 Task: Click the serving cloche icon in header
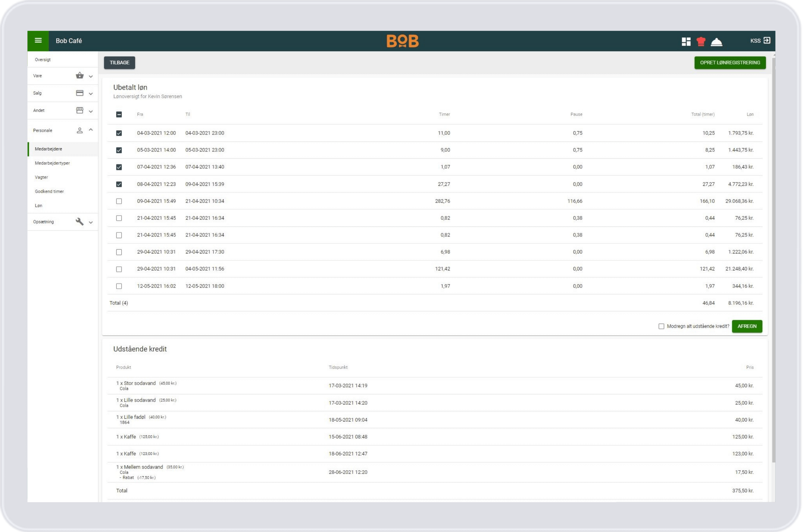pos(717,42)
